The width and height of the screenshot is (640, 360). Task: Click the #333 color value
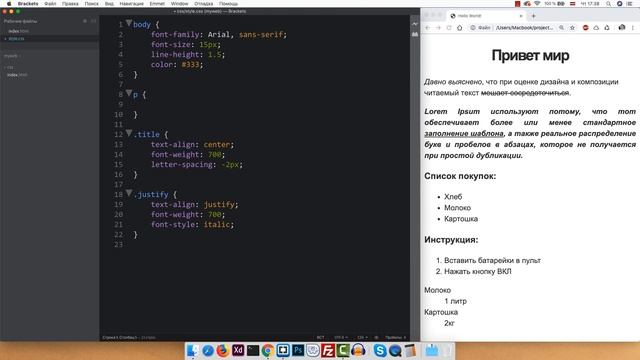point(190,64)
